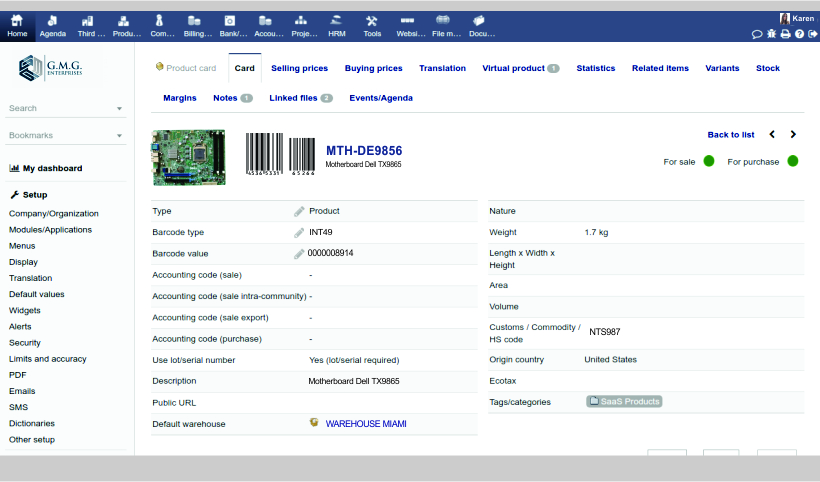Switch to the Selling prices tab
This screenshot has width=820, height=482.
click(299, 69)
